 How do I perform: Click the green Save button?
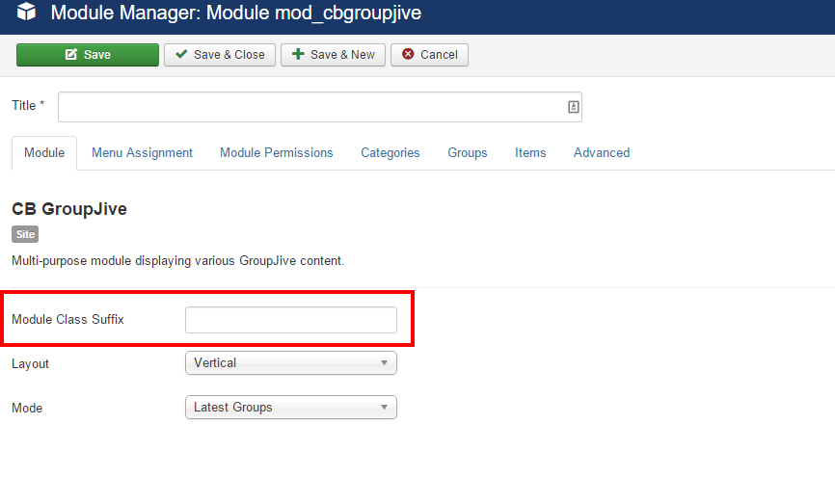point(88,55)
